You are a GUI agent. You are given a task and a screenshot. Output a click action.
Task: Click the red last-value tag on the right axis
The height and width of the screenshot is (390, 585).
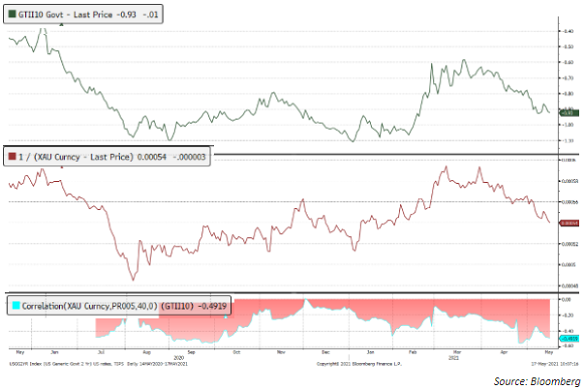(x=570, y=223)
